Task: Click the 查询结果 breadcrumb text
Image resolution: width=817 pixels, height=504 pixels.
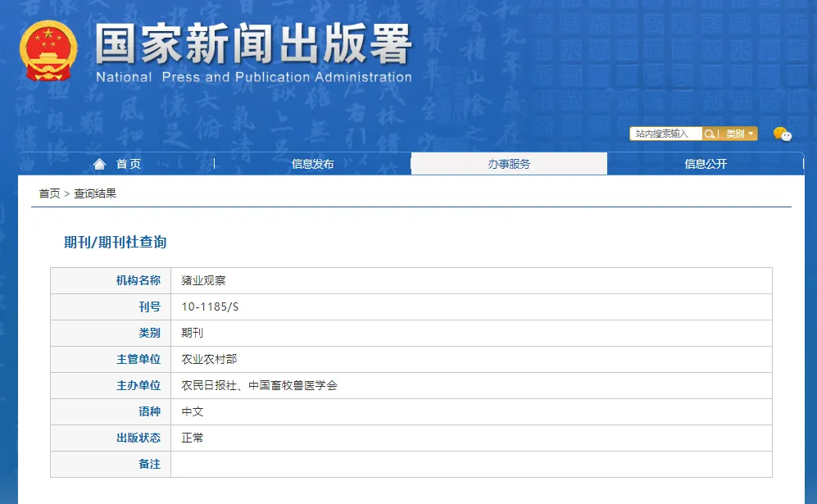Action: pos(95,193)
